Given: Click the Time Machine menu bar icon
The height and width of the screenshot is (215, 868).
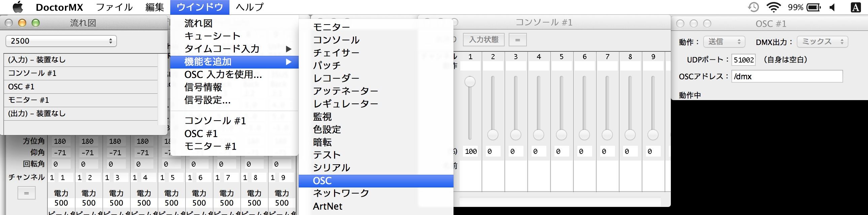Looking at the screenshot, I should tap(753, 7).
